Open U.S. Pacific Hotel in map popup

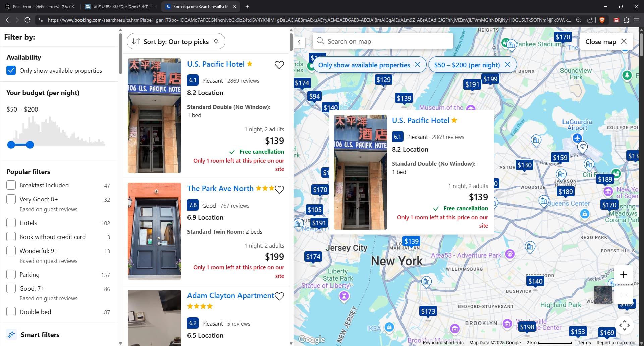click(x=421, y=120)
